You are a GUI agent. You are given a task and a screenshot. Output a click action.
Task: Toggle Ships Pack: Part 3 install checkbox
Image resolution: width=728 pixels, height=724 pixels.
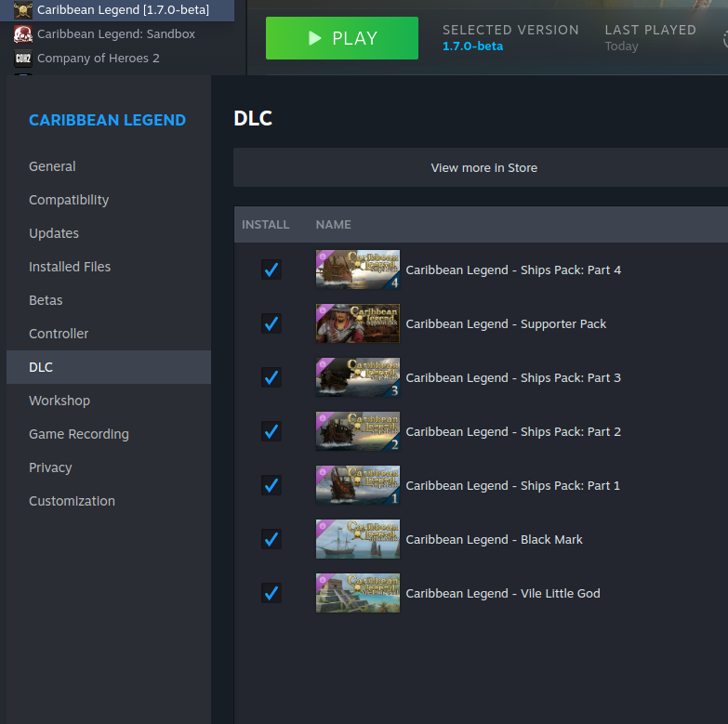(271, 376)
